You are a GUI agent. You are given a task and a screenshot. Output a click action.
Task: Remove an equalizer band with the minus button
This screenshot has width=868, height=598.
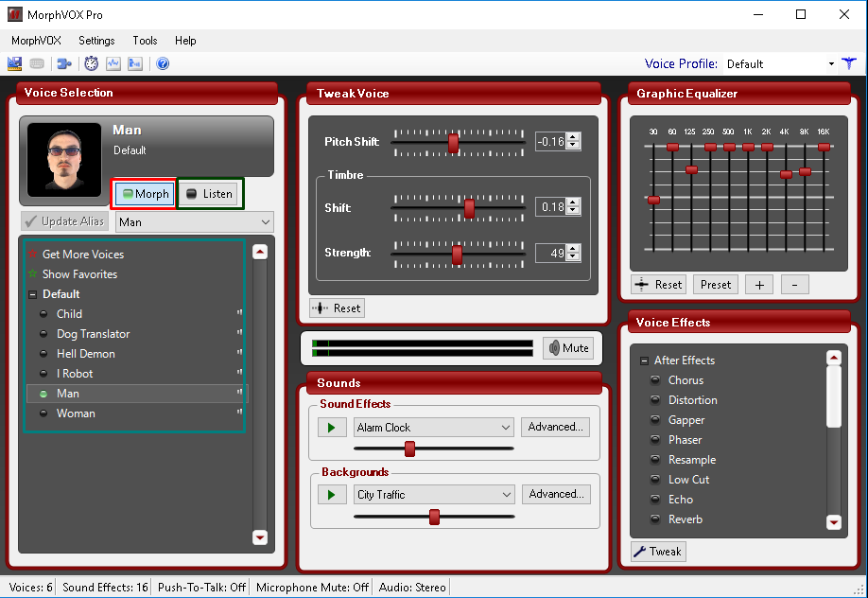795,285
